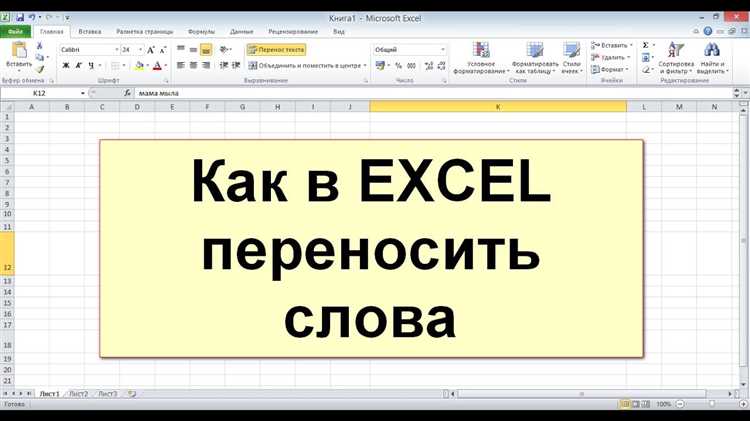
Task: Expand Условное форматирование menu
Action: (481, 58)
